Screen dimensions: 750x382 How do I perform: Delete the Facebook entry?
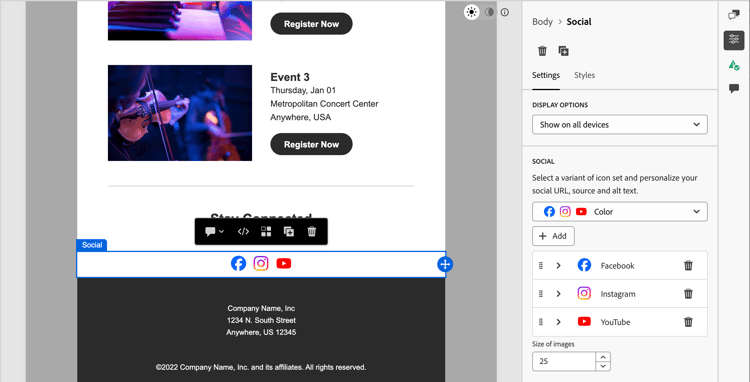pos(688,265)
